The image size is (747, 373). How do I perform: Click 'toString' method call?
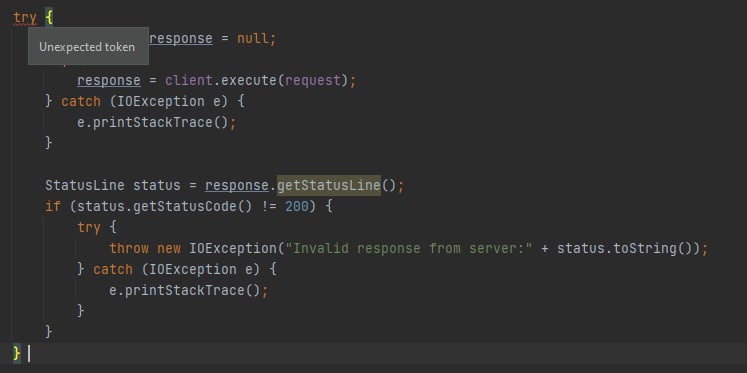645,248
